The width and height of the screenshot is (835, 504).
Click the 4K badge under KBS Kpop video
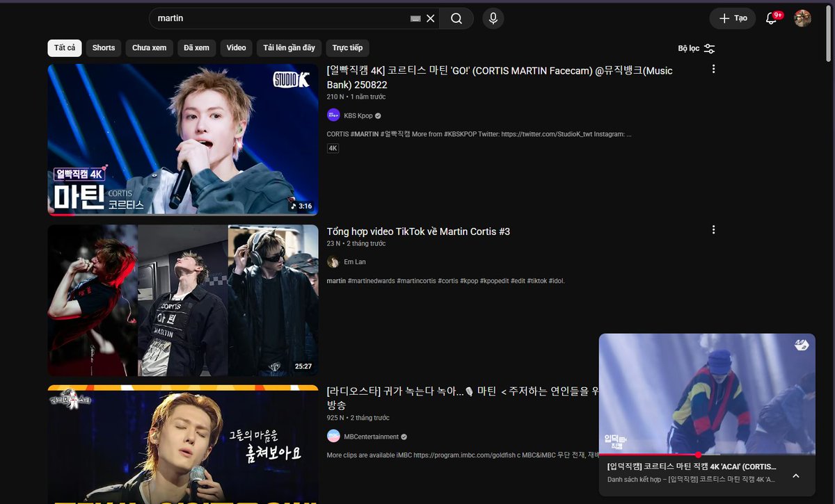333,148
